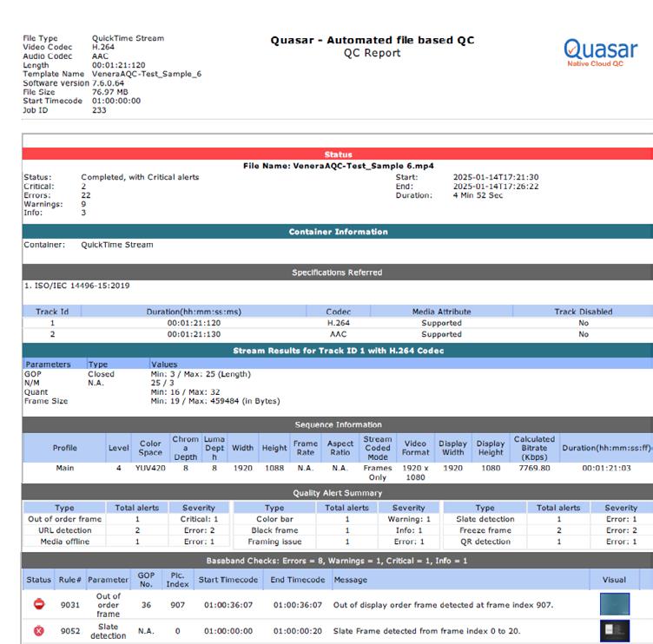Viewport: 653px width, 644px height.
Task: Click the red Status header bar
Action: click(337, 154)
